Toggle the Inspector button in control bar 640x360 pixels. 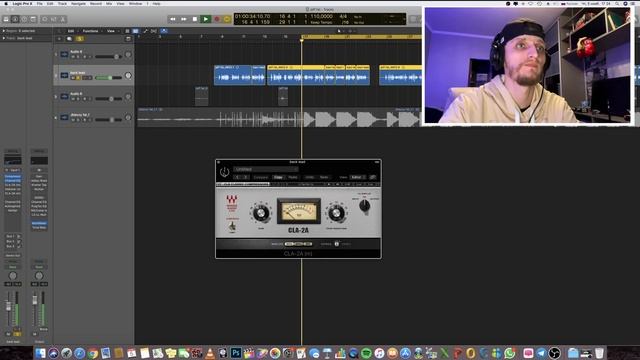[15, 19]
